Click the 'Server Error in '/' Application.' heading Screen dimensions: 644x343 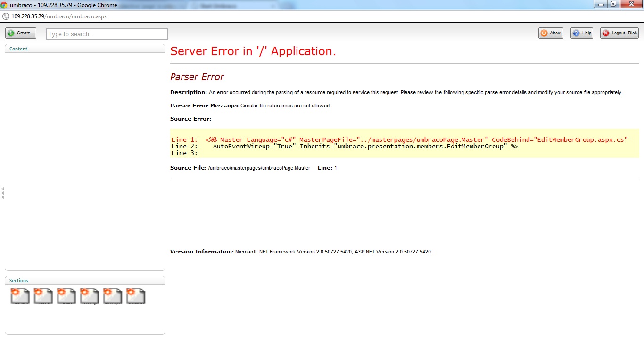point(253,51)
